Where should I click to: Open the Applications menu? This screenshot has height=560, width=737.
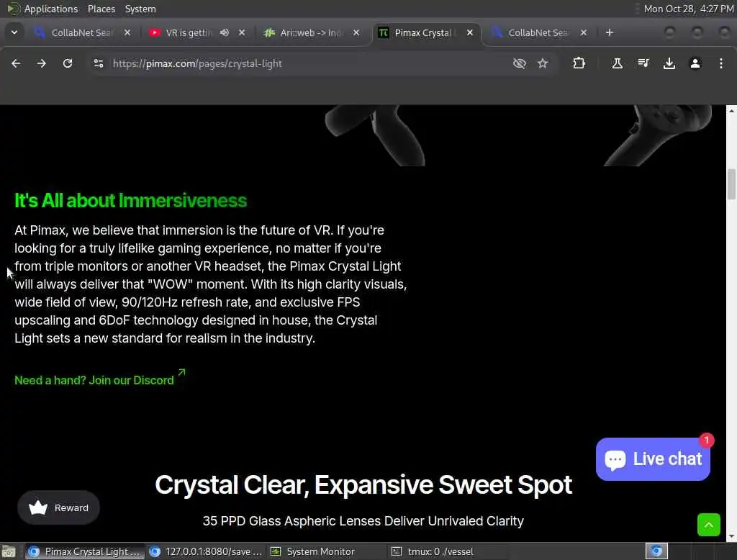click(x=51, y=9)
